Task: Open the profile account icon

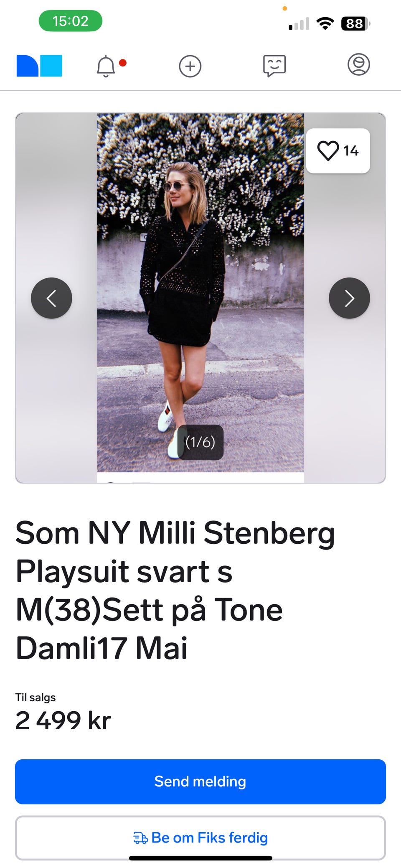Action: (359, 65)
